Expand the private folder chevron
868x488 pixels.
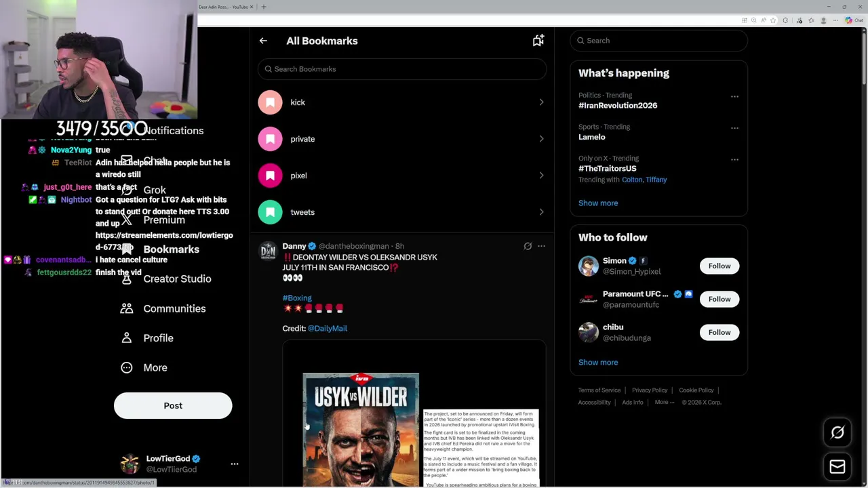point(541,139)
